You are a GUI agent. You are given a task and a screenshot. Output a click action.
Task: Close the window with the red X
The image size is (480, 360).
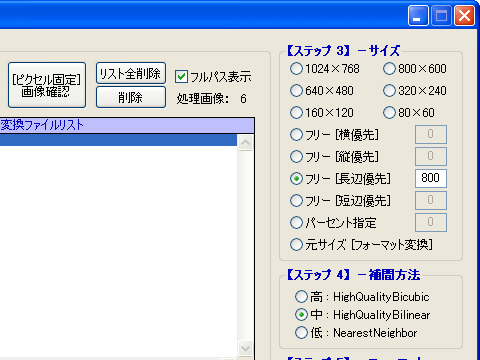click(464, 16)
